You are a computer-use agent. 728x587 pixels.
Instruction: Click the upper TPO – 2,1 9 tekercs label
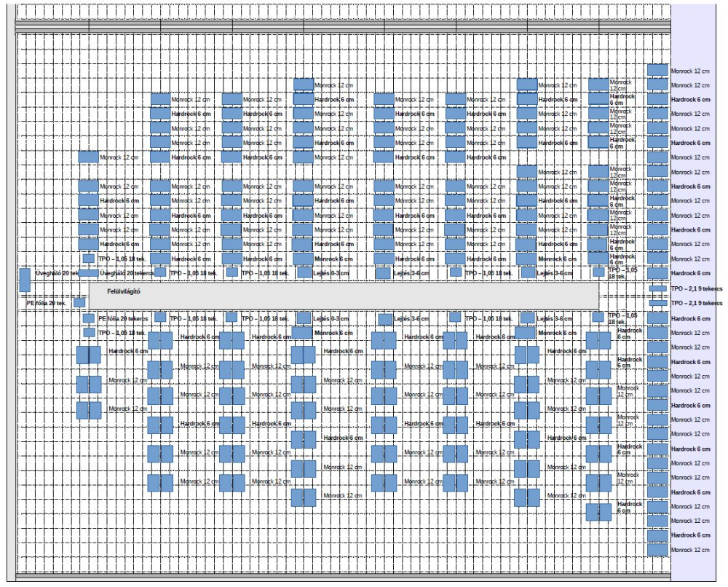point(696,289)
